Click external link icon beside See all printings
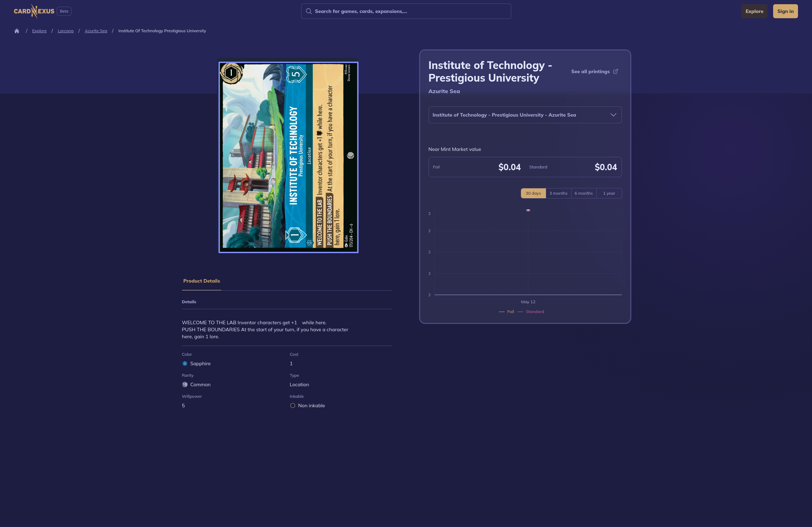Image resolution: width=812 pixels, height=527 pixels. coord(616,71)
